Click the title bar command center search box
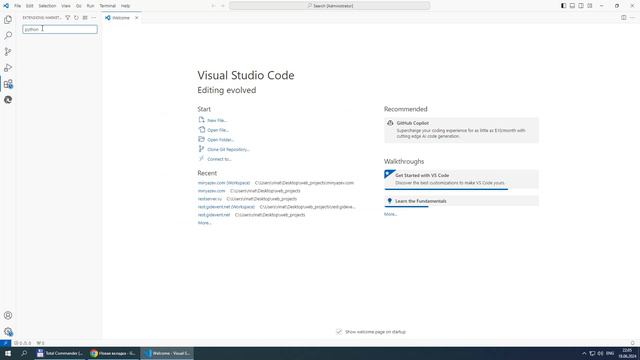 329,6
